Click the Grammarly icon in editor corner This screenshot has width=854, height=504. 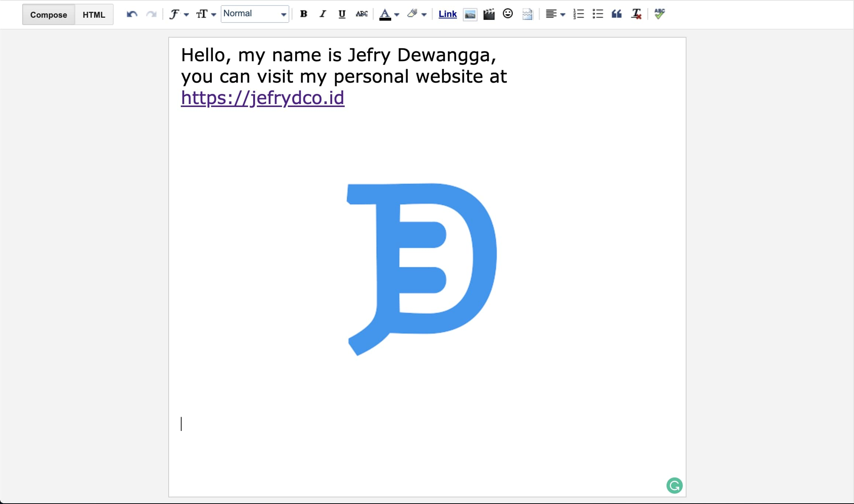click(674, 486)
